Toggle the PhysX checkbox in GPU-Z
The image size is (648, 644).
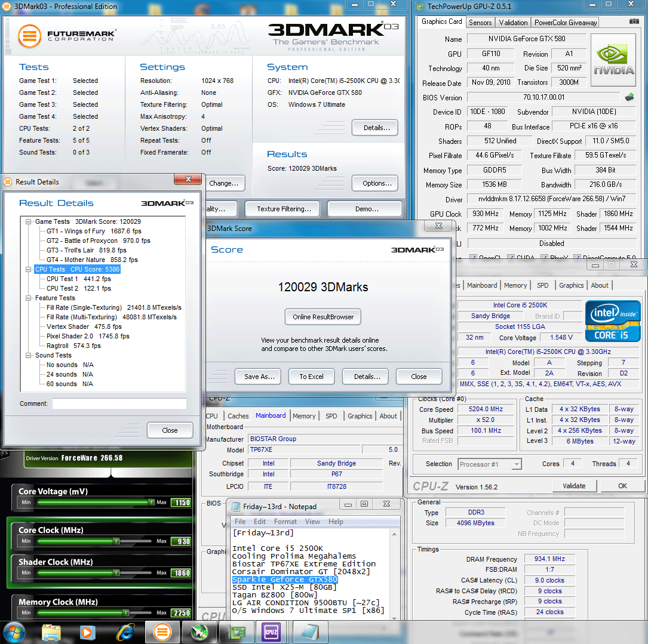point(544,258)
